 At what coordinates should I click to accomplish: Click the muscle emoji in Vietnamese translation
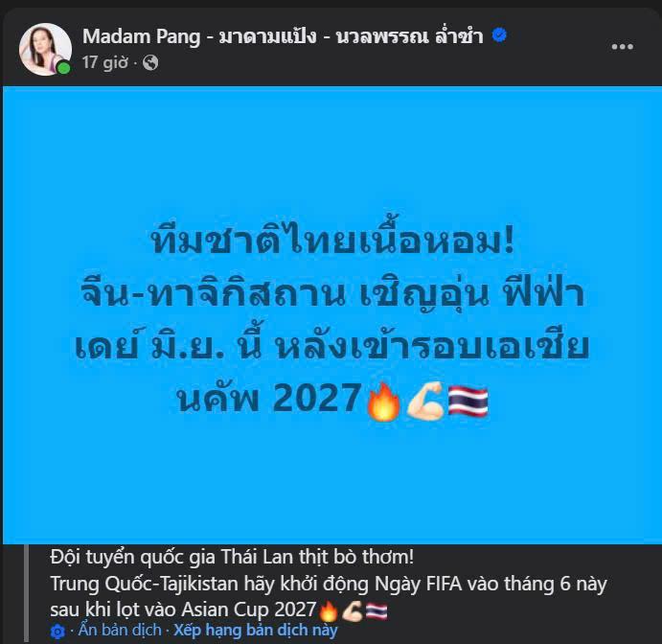point(353,610)
